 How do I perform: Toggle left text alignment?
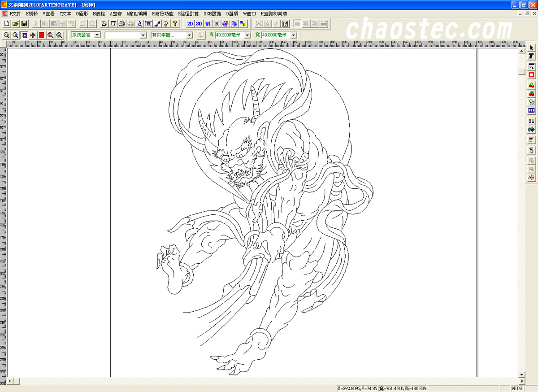(x=298, y=23)
